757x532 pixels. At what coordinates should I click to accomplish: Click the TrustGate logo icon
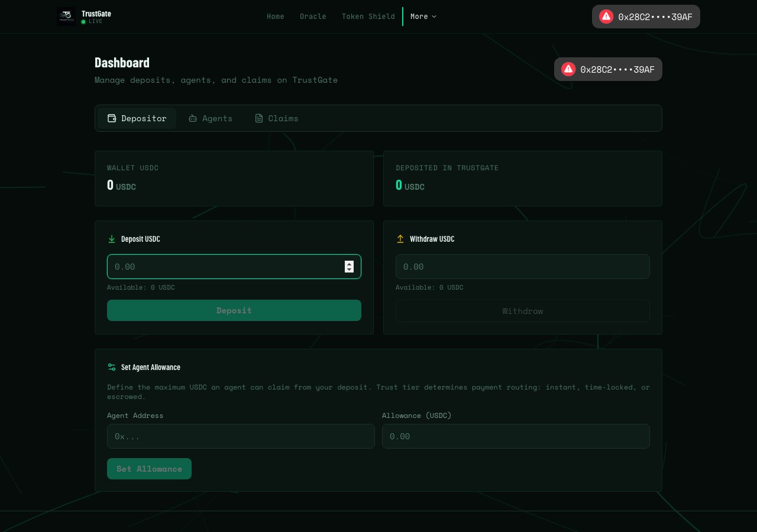[x=66, y=17]
